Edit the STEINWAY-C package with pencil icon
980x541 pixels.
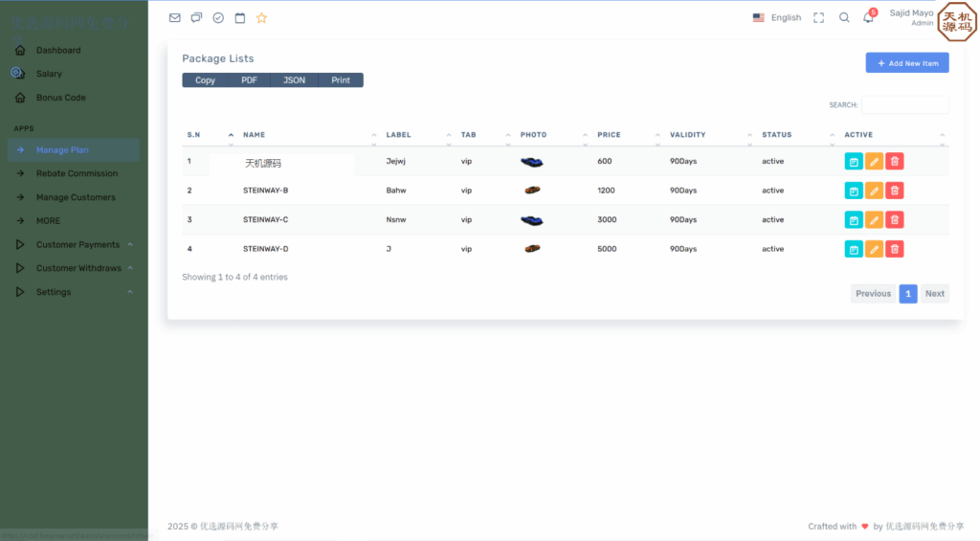(874, 220)
